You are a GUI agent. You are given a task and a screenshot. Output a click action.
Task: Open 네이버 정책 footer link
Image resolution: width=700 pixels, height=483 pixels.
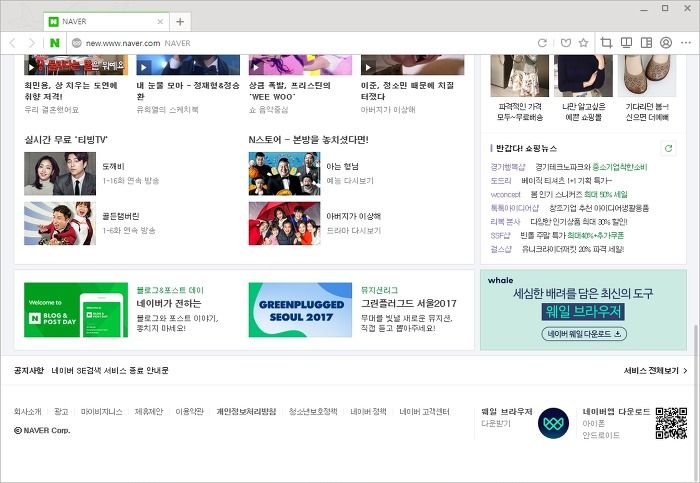pos(368,412)
